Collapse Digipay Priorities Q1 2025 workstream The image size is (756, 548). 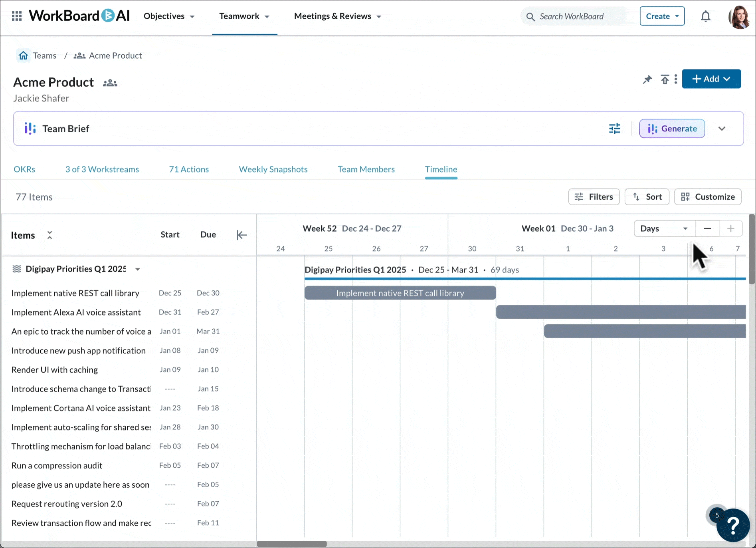tap(138, 269)
